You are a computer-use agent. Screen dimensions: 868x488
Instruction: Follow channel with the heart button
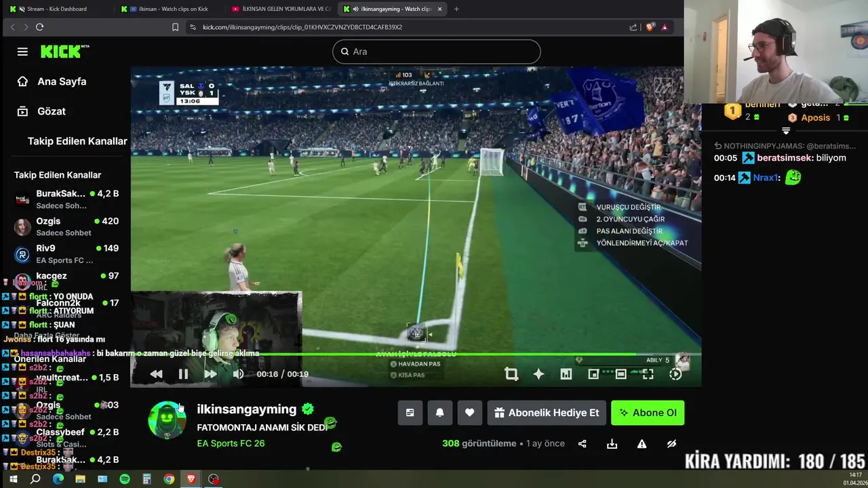pyautogui.click(x=469, y=413)
